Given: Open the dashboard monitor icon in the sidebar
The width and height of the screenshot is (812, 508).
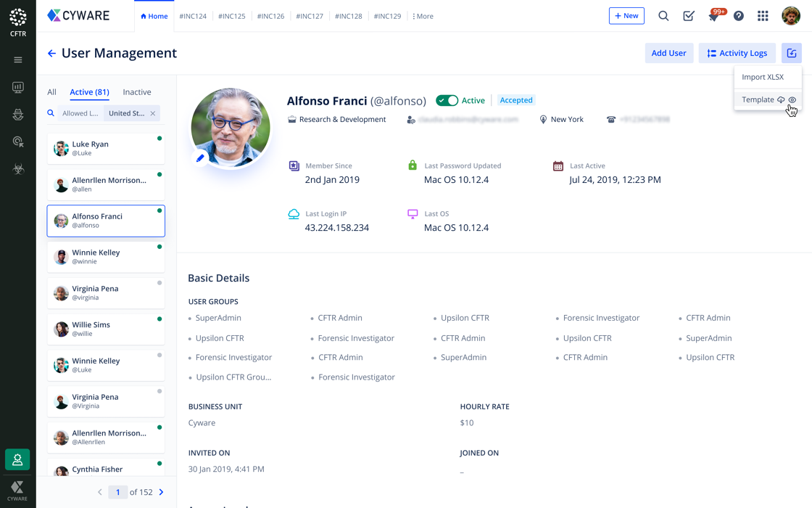Looking at the screenshot, I should (x=18, y=88).
